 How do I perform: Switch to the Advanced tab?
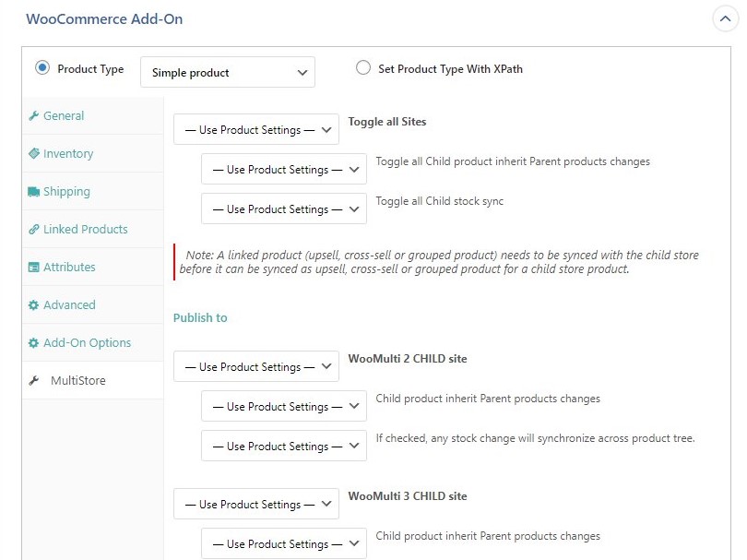(93, 305)
